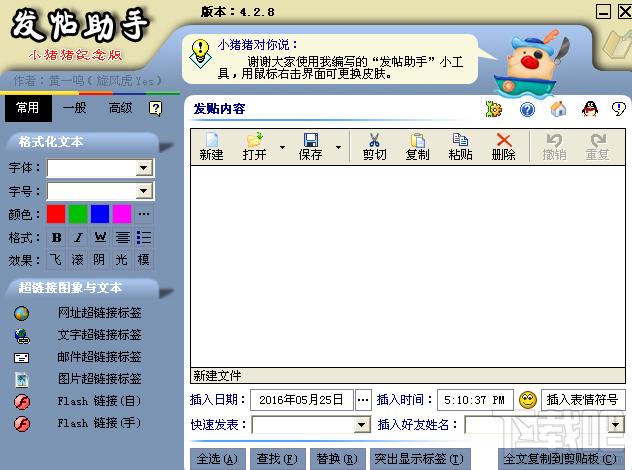Click the QQ penguin icon
This screenshot has height=470, width=632.
click(x=590, y=109)
